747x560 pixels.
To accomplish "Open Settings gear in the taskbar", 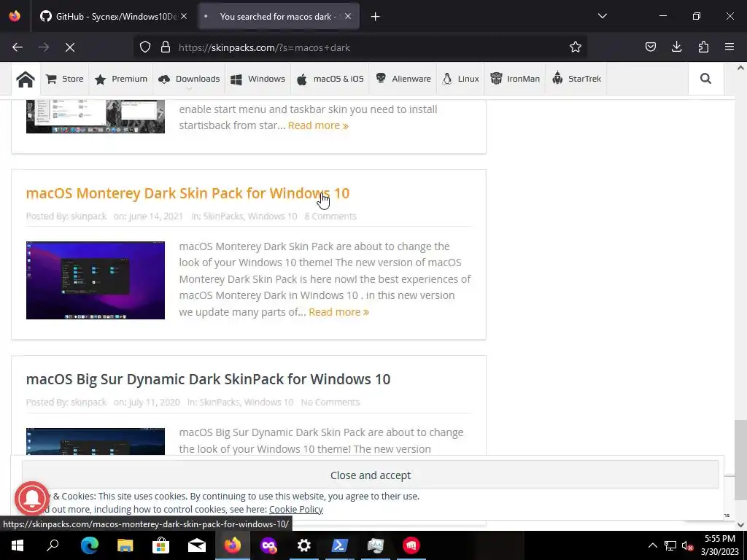I will [304, 545].
